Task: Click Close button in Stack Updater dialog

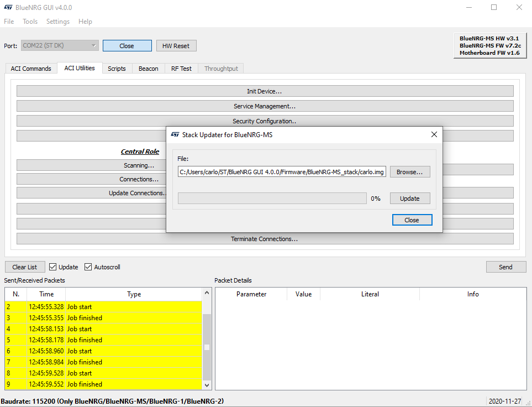Action: (412, 220)
